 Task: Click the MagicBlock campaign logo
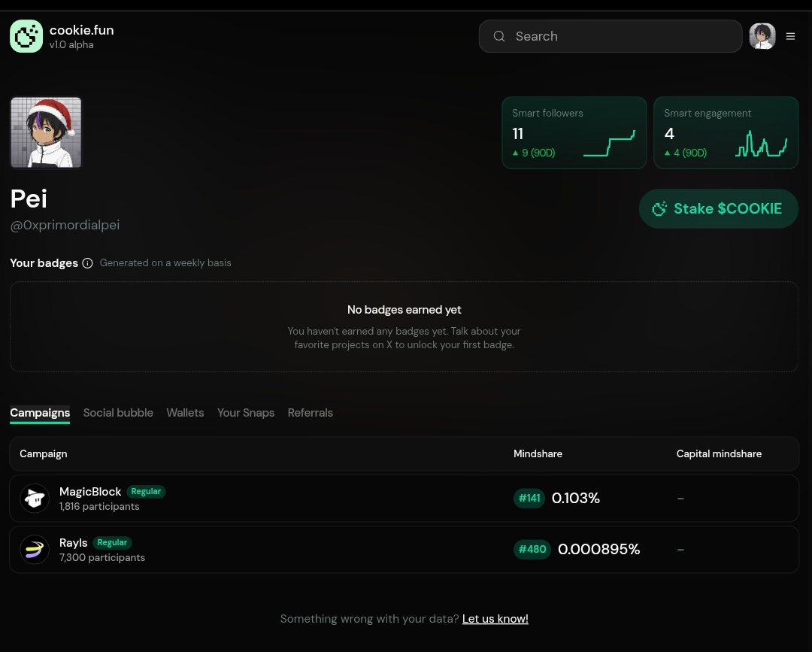pos(35,498)
